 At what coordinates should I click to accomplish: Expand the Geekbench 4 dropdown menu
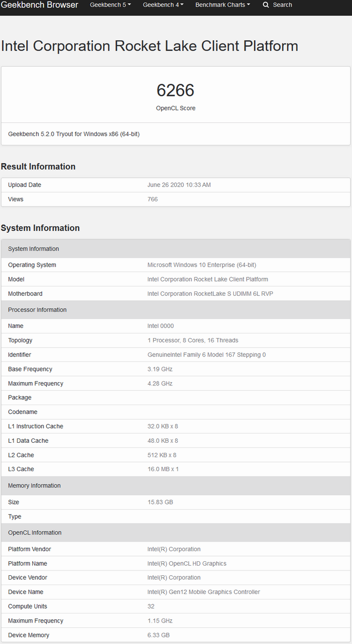pos(163,5)
